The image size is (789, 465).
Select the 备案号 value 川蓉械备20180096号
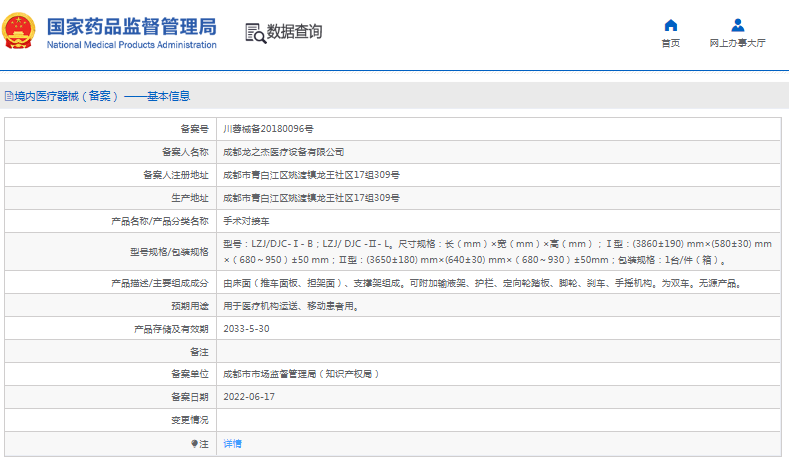(267, 129)
